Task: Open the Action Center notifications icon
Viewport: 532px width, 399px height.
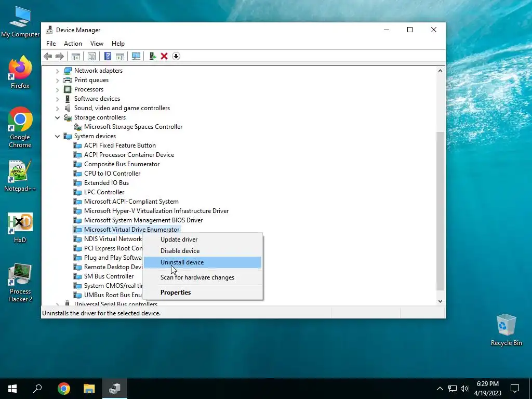Action: [515, 389]
